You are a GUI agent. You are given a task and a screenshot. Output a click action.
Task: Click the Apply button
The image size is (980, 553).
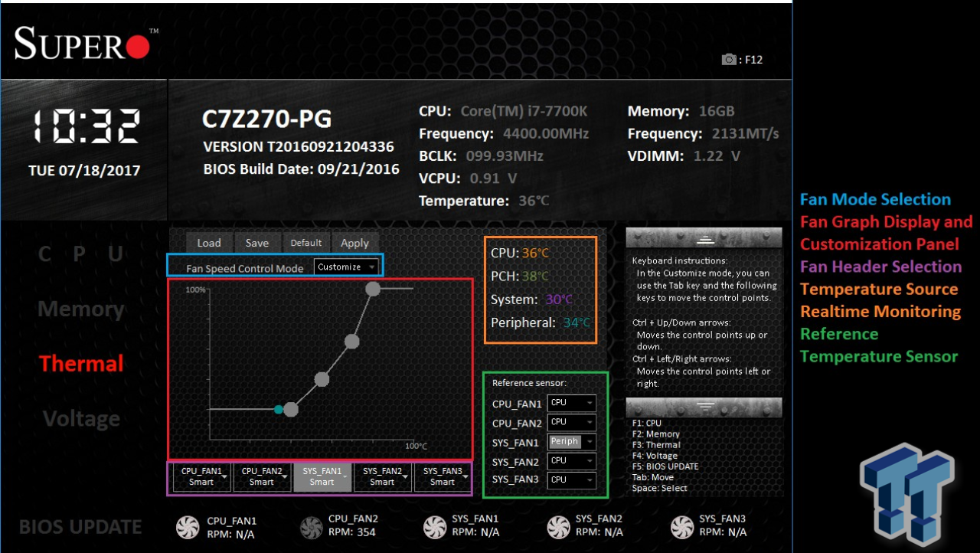[x=355, y=243]
